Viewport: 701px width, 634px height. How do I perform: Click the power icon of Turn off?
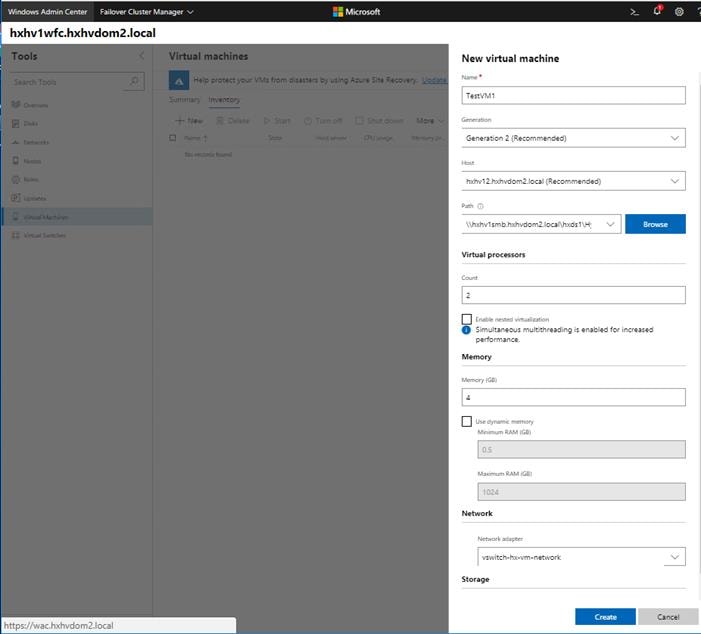[x=308, y=121]
